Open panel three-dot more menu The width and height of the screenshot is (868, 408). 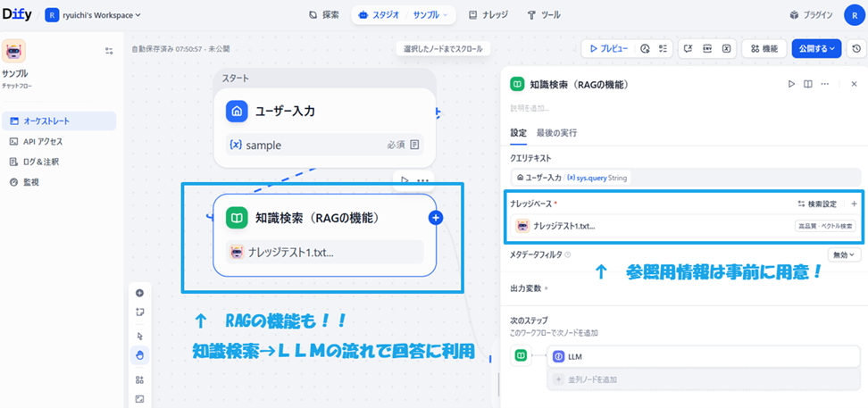pyautogui.click(x=825, y=84)
